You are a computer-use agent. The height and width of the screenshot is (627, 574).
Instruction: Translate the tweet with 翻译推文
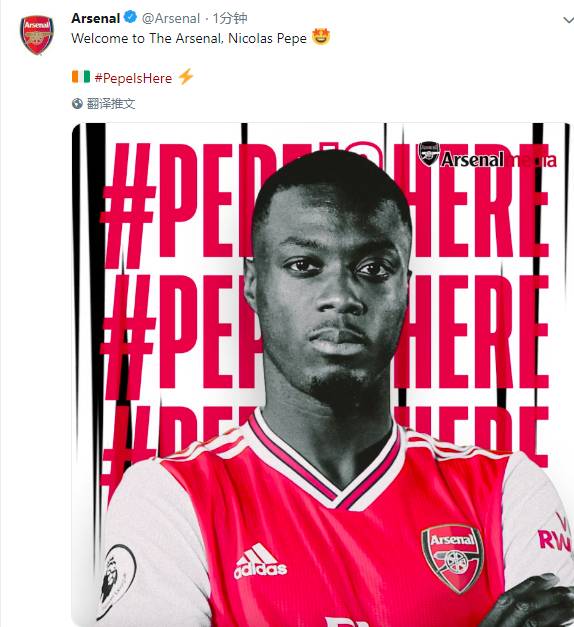pos(111,104)
